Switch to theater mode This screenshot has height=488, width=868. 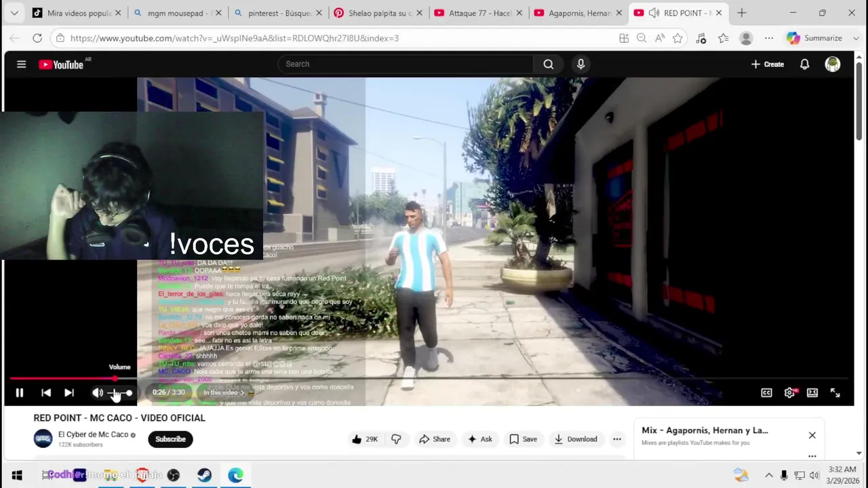click(812, 392)
